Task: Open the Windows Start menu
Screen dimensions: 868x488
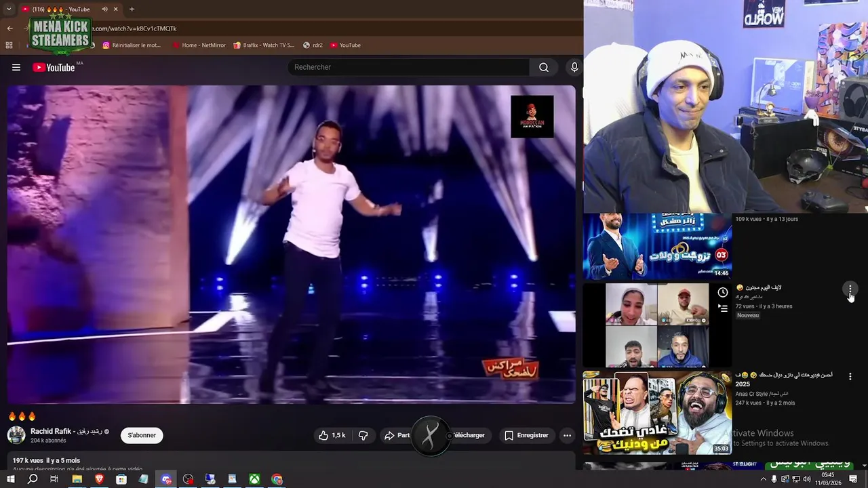Action: [x=10, y=479]
